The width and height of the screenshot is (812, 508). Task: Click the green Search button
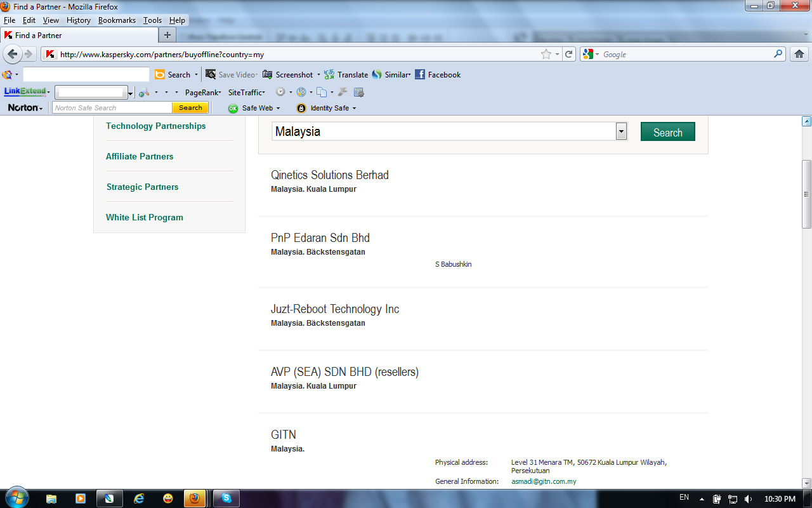point(668,131)
